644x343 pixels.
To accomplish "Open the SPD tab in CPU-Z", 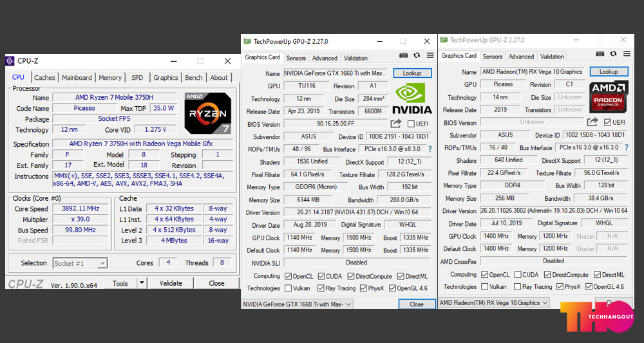I will 137,77.
